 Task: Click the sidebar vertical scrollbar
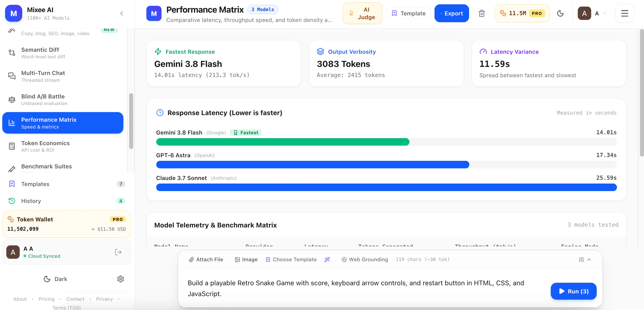pyautogui.click(x=131, y=121)
